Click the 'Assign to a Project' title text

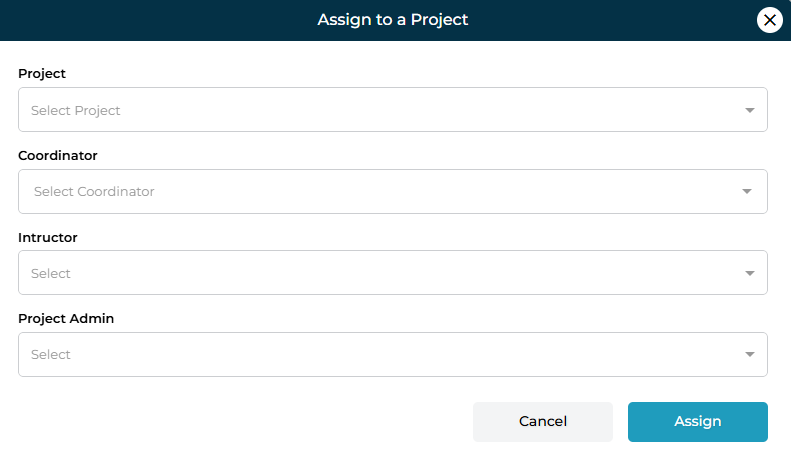pyautogui.click(x=393, y=19)
